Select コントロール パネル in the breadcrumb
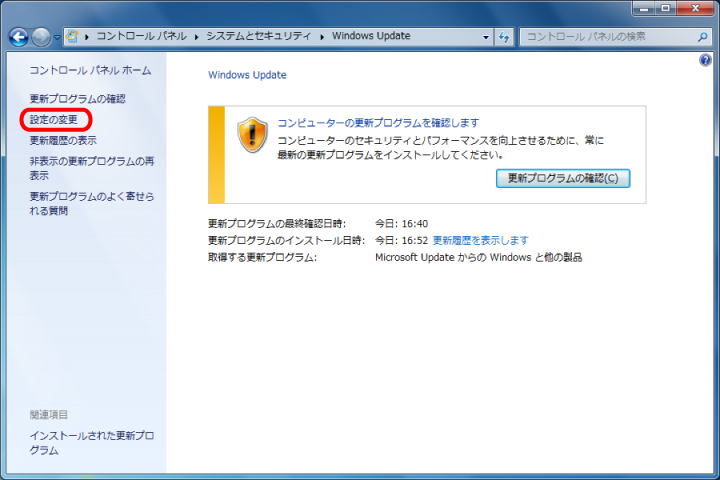 [x=141, y=36]
